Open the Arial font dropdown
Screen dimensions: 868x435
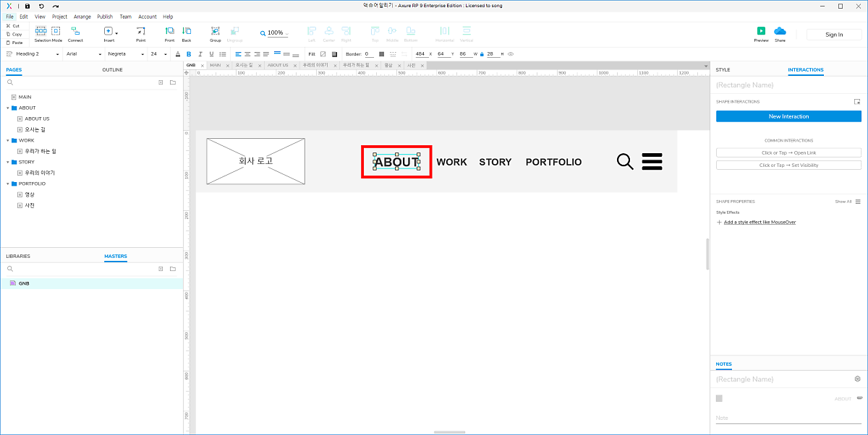[x=82, y=54]
